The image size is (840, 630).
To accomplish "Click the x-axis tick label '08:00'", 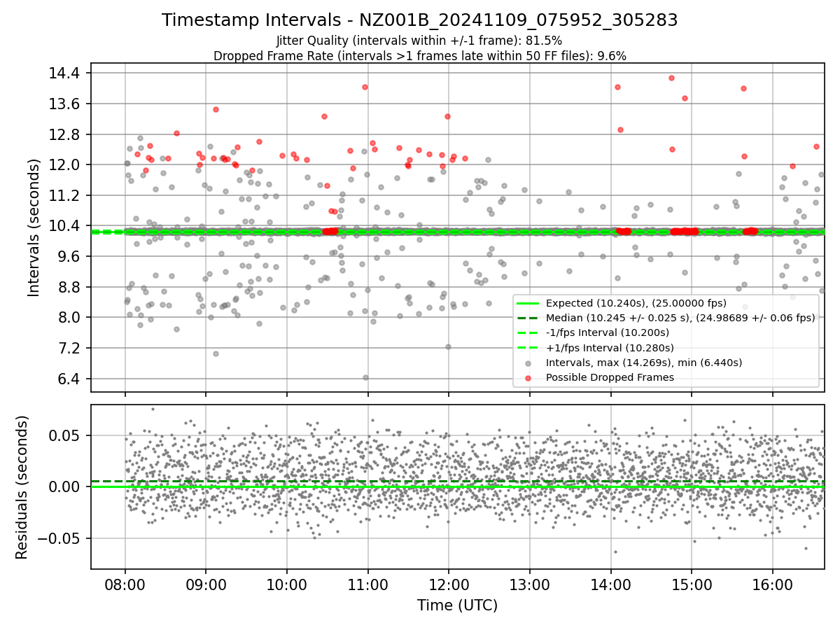I will click(125, 584).
